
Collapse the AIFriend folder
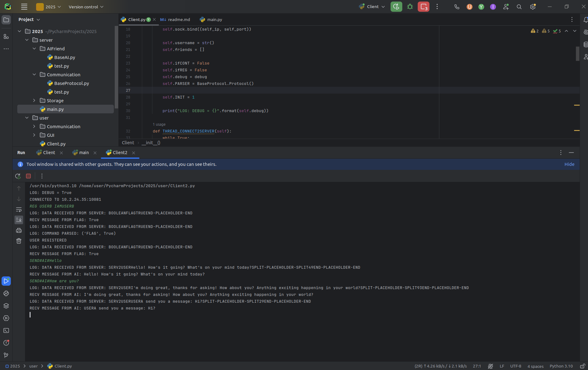pos(34,49)
